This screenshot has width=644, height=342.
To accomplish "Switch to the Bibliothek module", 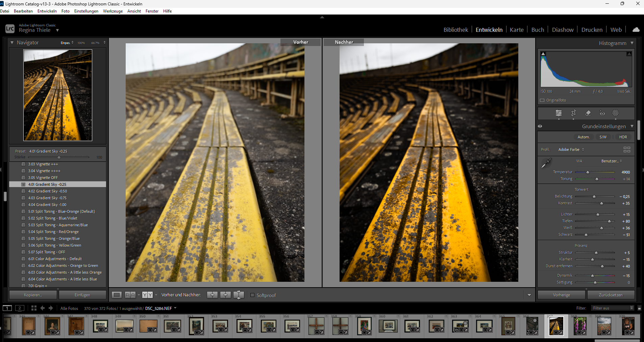I will point(455,29).
